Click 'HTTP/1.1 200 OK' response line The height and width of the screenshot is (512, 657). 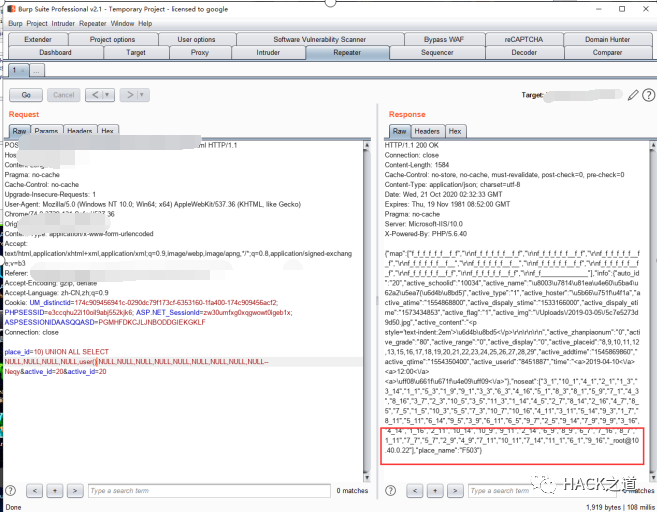[x=411, y=145]
